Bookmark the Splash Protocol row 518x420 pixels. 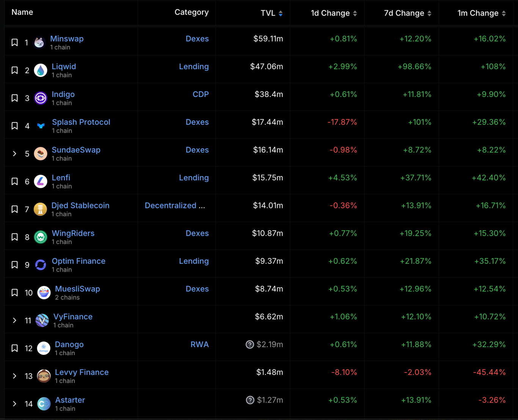coord(14,126)
